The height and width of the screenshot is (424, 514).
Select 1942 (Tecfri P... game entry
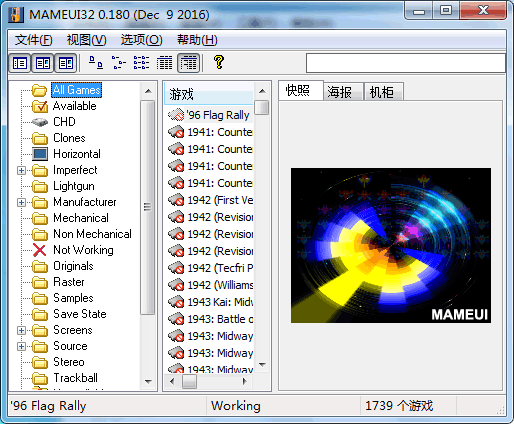(220, 268)
